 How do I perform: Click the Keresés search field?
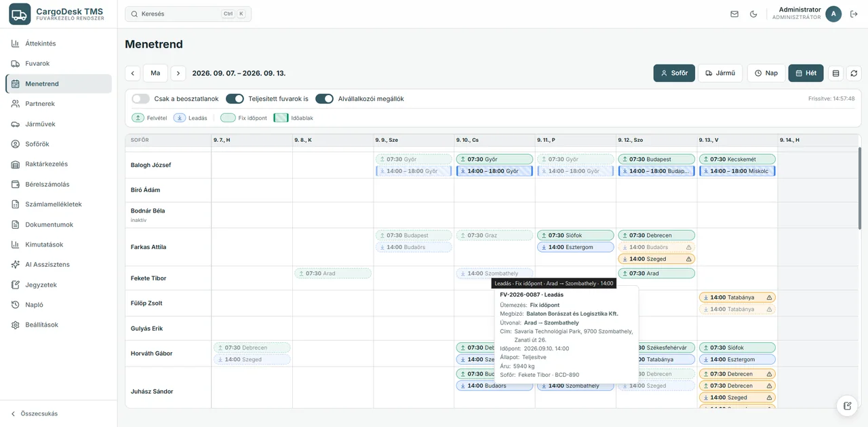pos(188,14)
